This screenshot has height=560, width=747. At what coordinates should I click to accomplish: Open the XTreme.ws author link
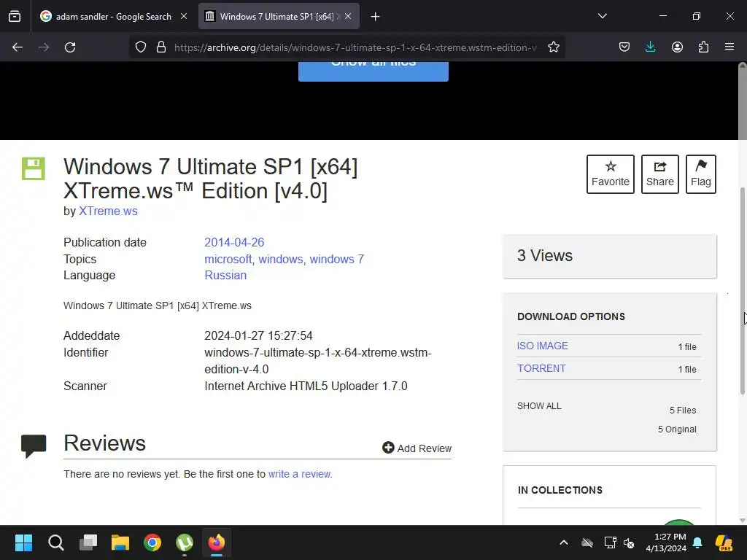(x=108, y=211)
